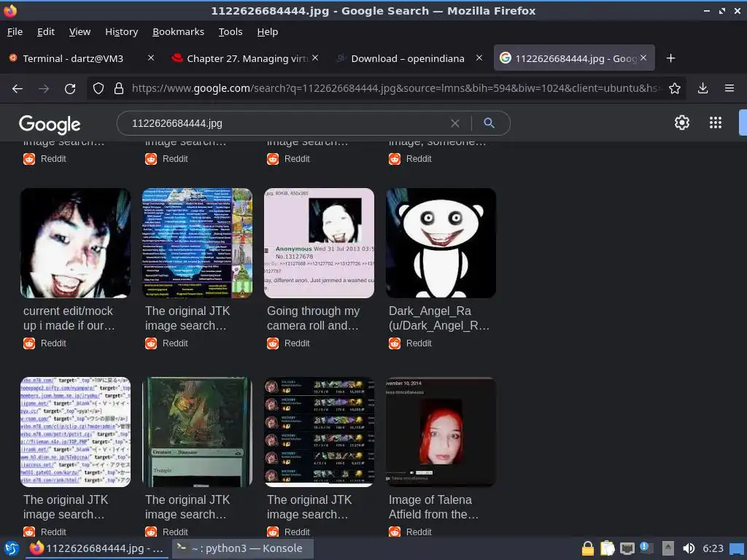Open the Edit menu

click(x=46, y=32)
